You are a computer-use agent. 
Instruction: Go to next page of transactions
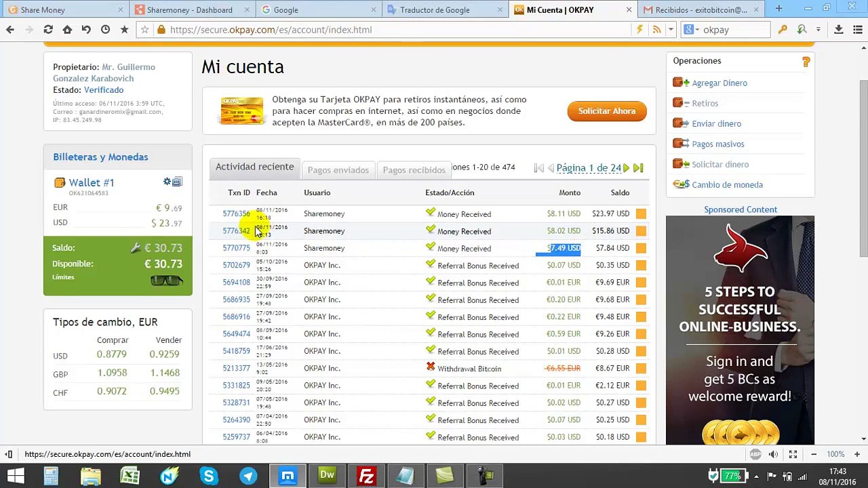(627, 168)
